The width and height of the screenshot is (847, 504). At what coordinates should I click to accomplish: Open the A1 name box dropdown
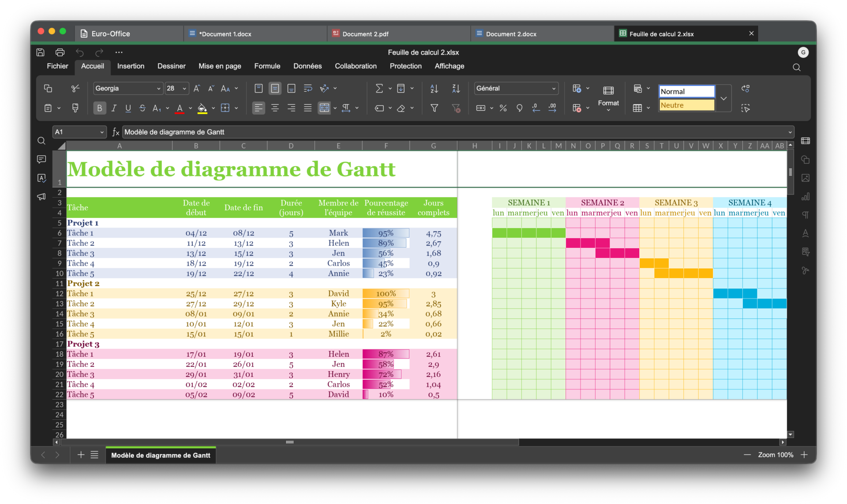point(102,132)
